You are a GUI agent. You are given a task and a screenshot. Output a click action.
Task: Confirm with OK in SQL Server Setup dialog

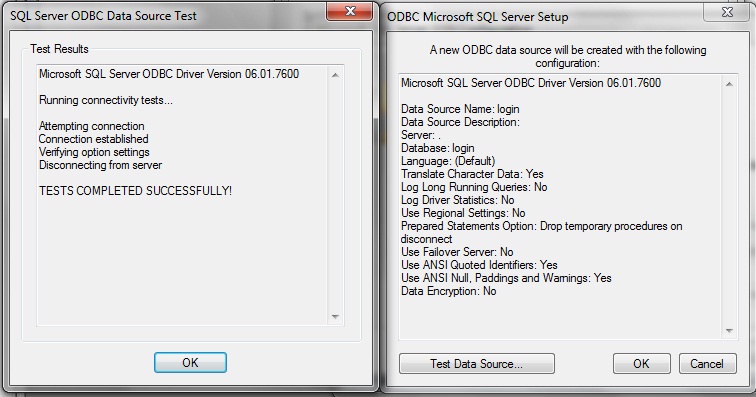click(x=641, y=364)
